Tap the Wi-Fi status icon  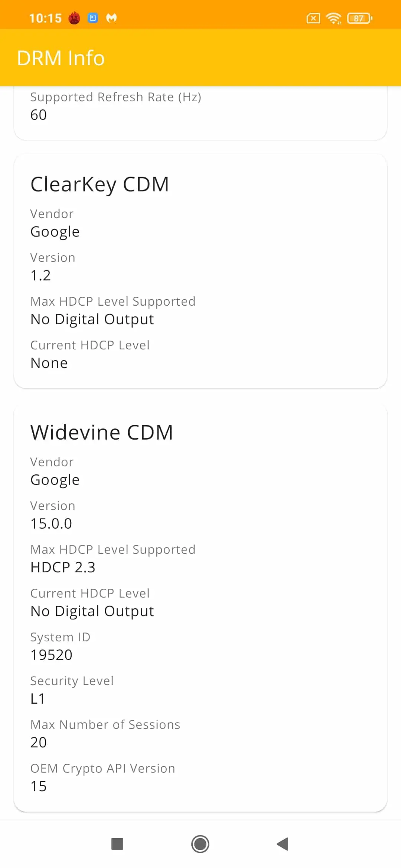pyautogui.click(x=333, y=18)
